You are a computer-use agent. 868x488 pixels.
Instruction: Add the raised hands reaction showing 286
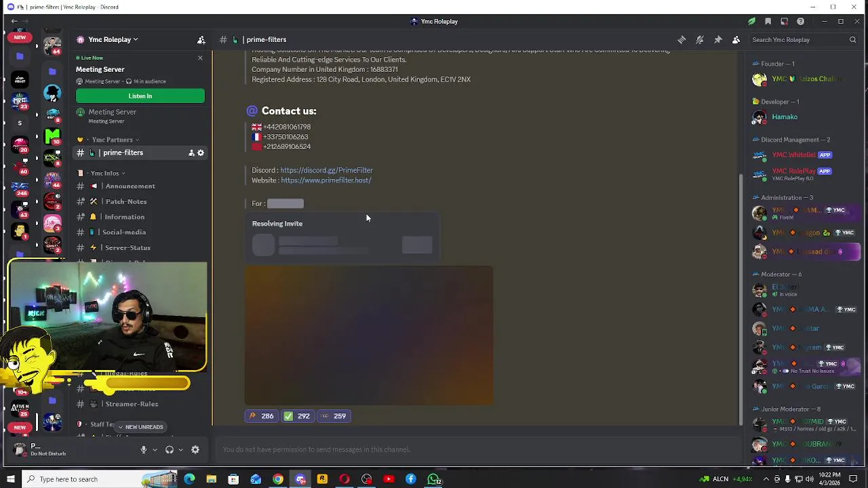261,416
